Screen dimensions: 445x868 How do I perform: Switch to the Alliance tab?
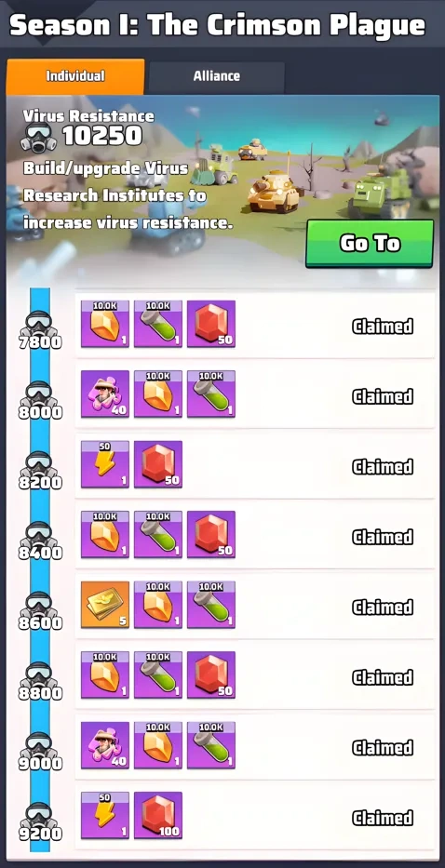click(x=217, y=76)
